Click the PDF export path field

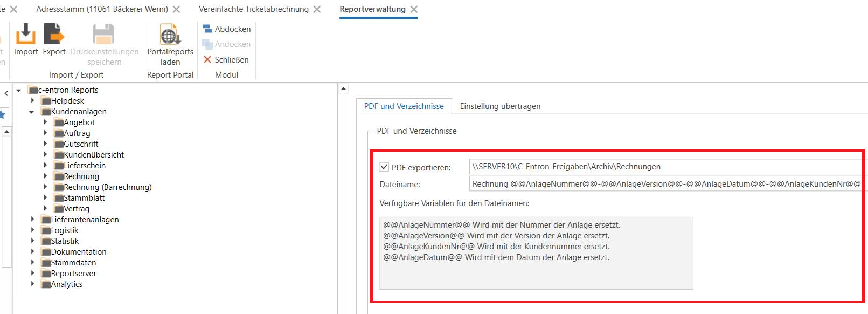(666, 167)
